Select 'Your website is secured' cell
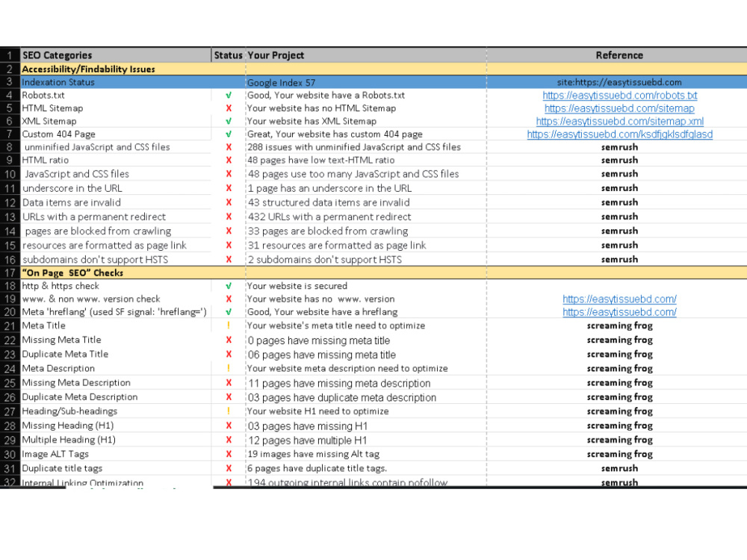This screenshot has width=747, height=560. pos(366,286)
